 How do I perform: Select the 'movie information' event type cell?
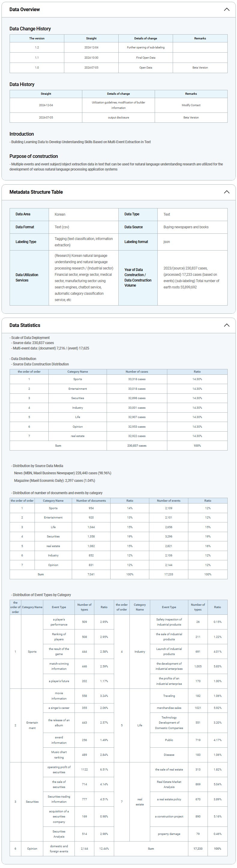click(59, 696)
